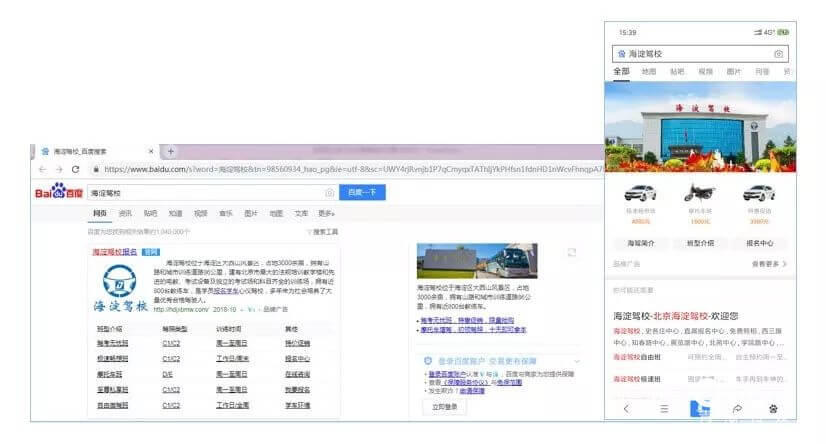Click the 百度一下 search button
Viewport: 826px width, 444px height.
click(x=363, y=192)
